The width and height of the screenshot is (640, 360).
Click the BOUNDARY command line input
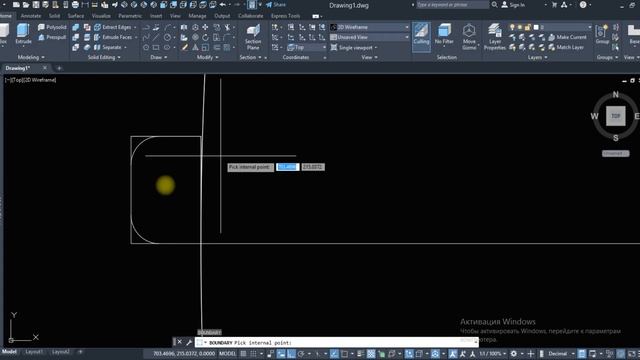336,342
